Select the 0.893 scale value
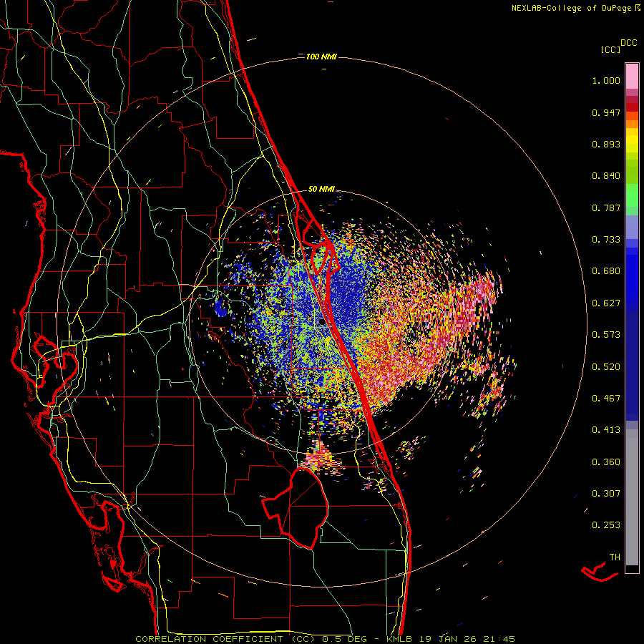 pyautogui.click(x=606, y=144)
